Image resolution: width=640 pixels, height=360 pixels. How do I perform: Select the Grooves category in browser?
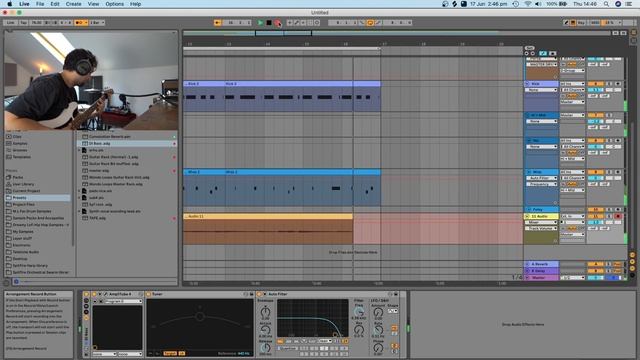20,150
